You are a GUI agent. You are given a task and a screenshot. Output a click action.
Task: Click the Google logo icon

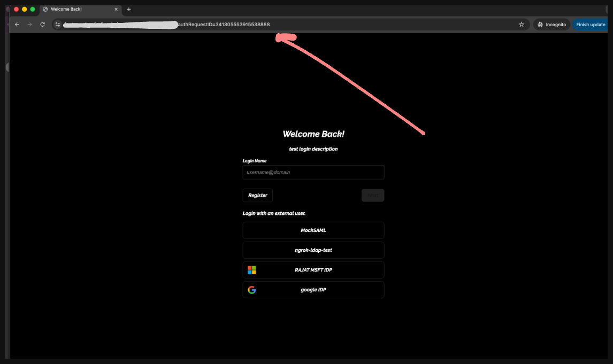pos(252,290)
